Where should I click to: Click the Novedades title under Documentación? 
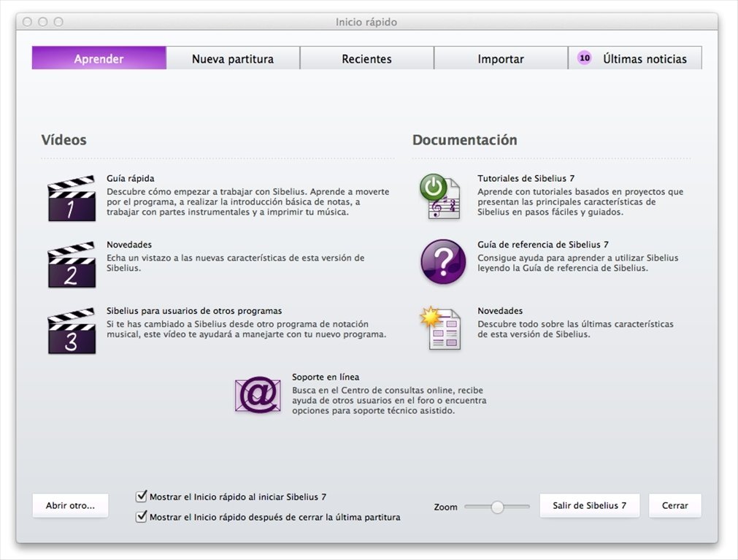click(x=500, y=311)
